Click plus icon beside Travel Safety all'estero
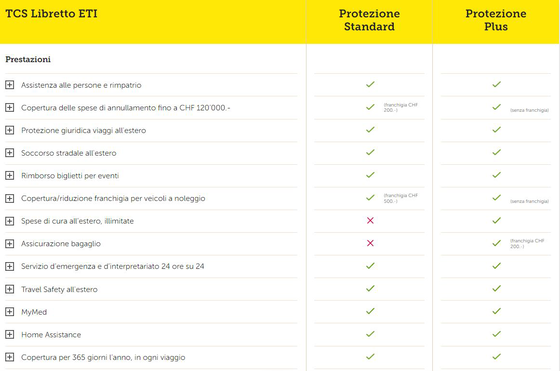The width and height of the screenshot is (560, 371). coord(10,289)
